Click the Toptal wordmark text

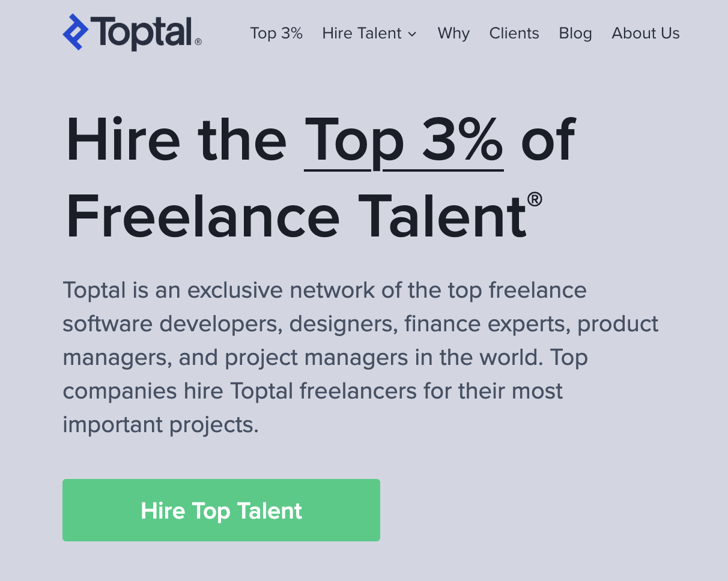tap(142, 32)
